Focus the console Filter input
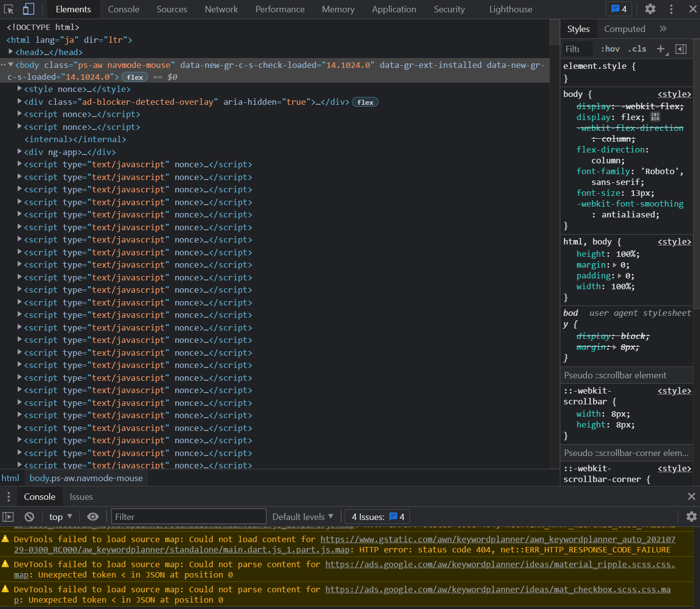Image resolution: width=700 pixels, height=609 pixels. point(189,517)
